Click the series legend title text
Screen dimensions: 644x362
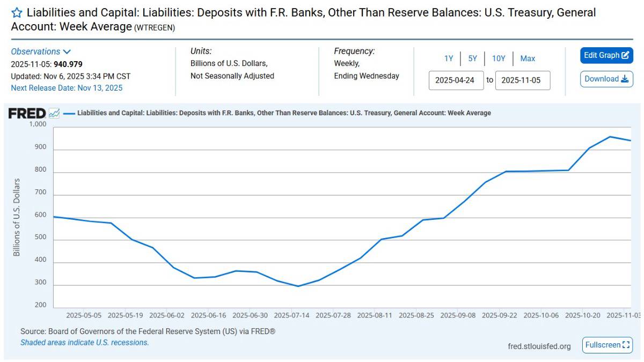(x=284, y=113)
